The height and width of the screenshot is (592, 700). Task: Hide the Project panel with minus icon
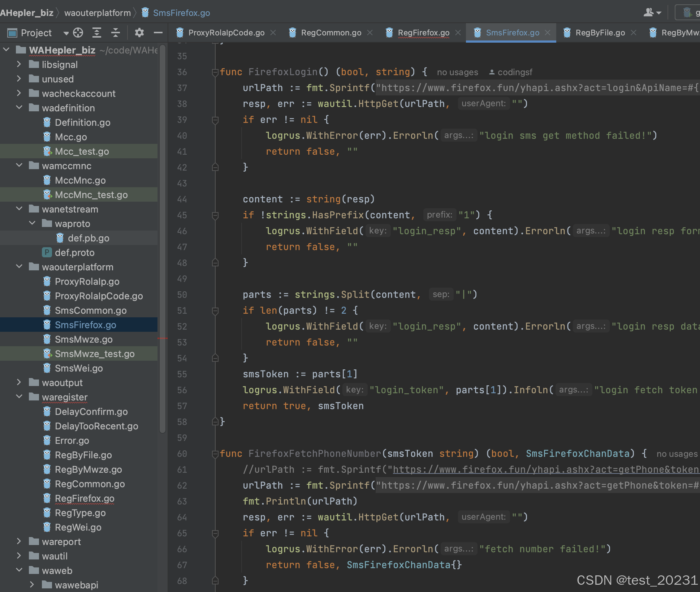[x=158, y=33]
